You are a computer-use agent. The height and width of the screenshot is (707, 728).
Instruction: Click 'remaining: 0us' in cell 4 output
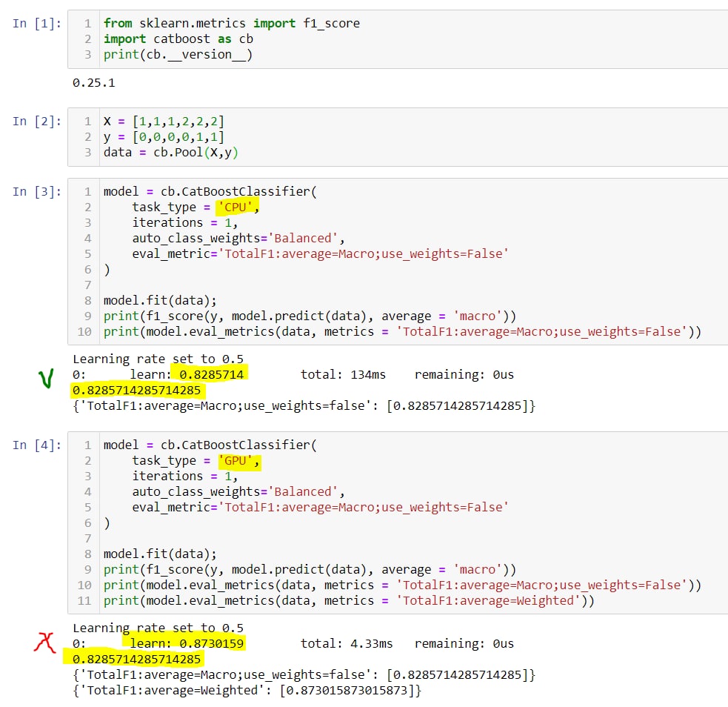click(464, 643)
